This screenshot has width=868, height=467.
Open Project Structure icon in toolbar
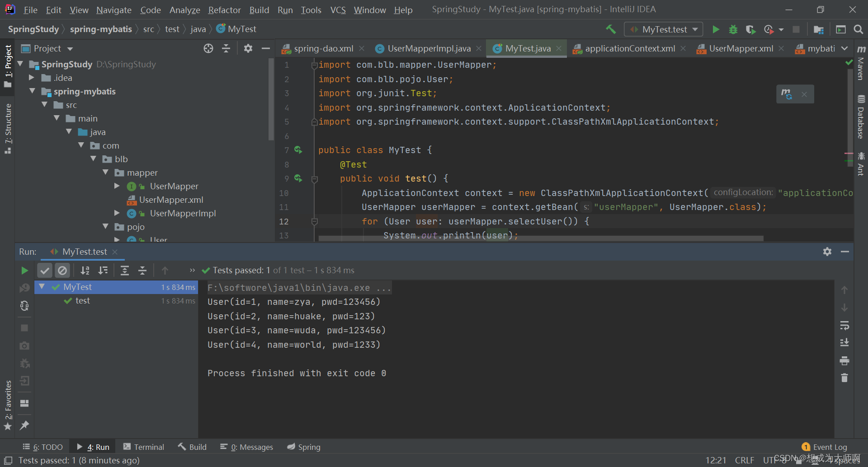point(818,29)
